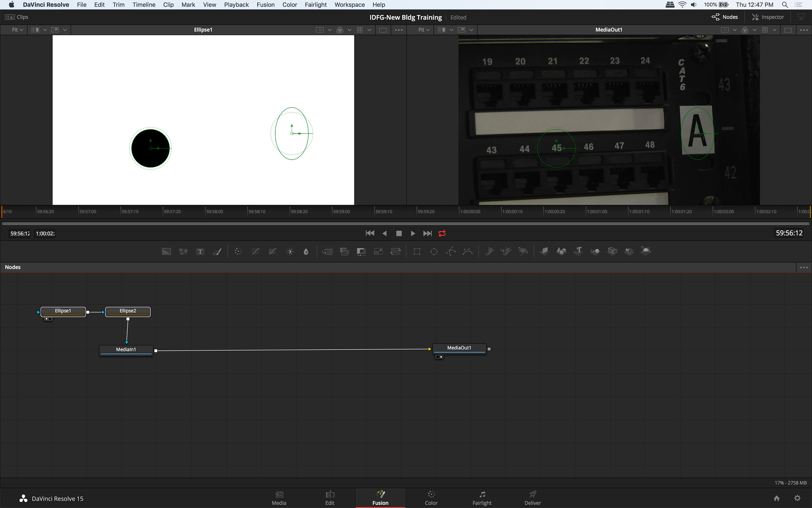The height and width of the screenshot is (508, 812).
Task: Toggle sub-view in MediaOut1 viewer
Action: (462, 30)
